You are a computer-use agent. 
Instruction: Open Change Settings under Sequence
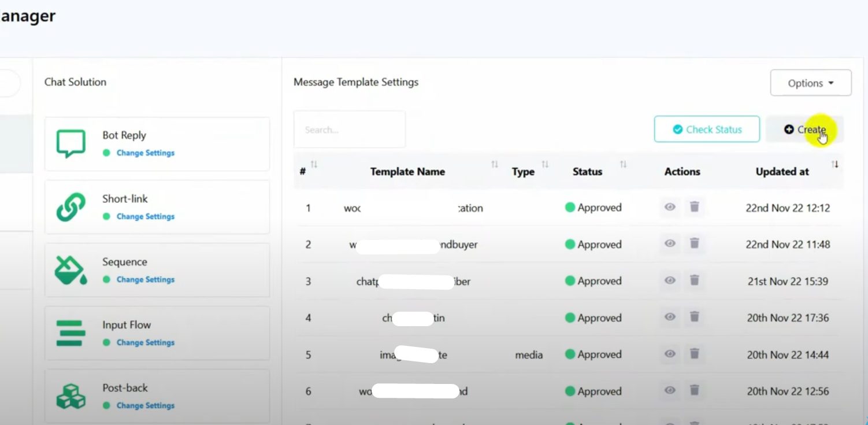[x=145, y=280]
